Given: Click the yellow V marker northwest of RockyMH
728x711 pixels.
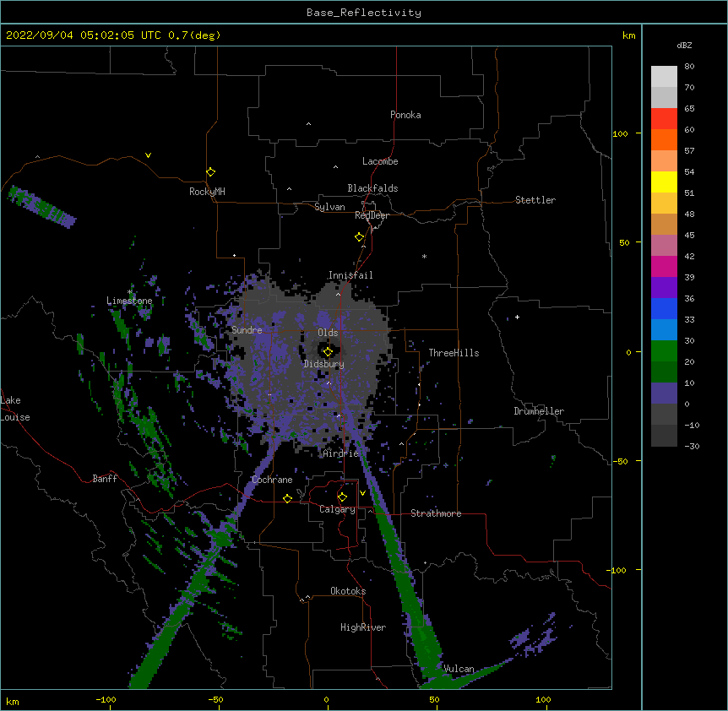Looking at the screenshot, I should 148,155.
